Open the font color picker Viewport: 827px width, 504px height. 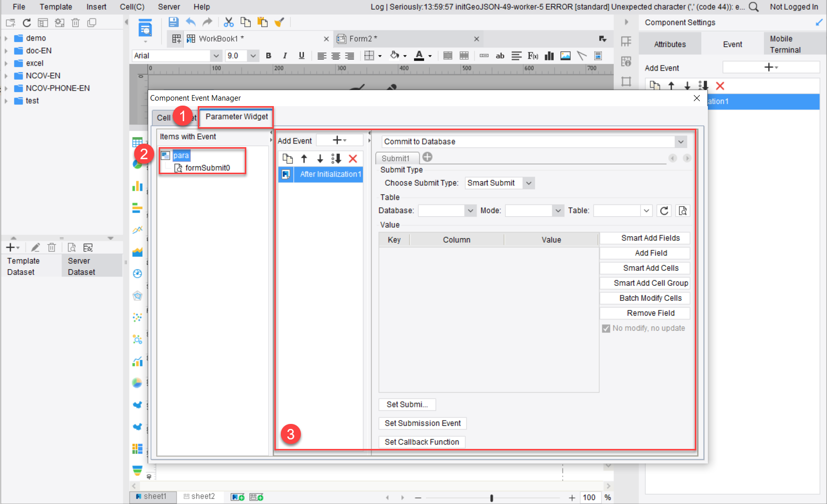coord(423,56)
